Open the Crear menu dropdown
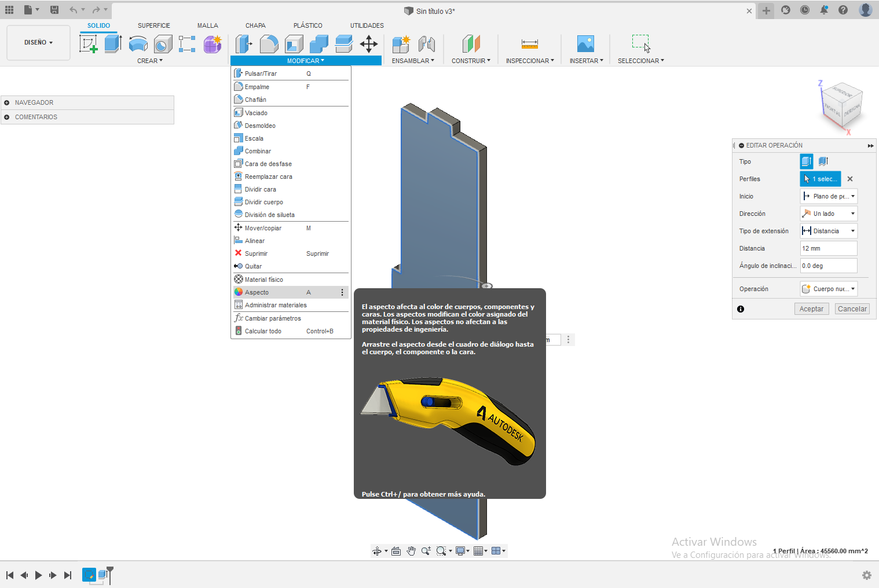 [x=150, y=61]
